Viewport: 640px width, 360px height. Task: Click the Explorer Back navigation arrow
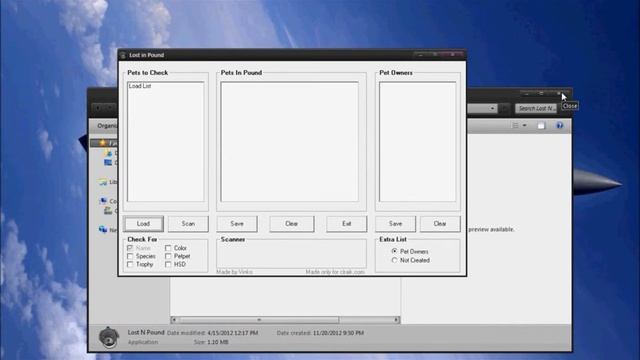click(98, 108)
